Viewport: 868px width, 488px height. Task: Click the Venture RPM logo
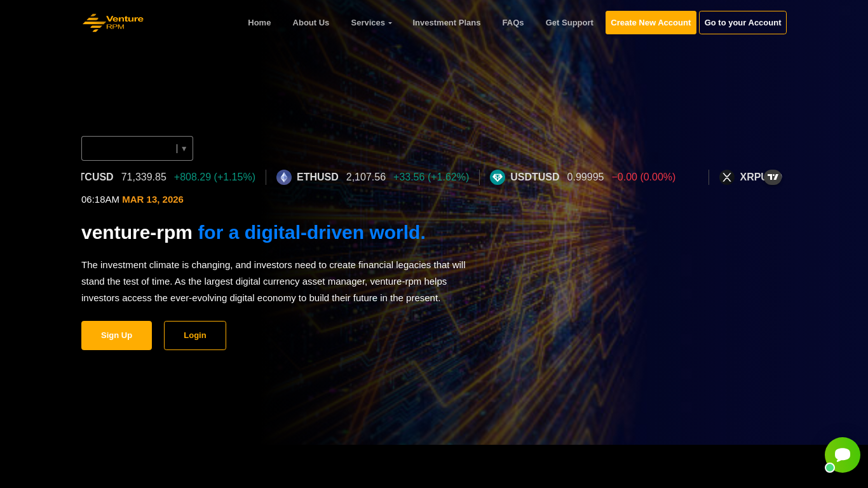113,22
